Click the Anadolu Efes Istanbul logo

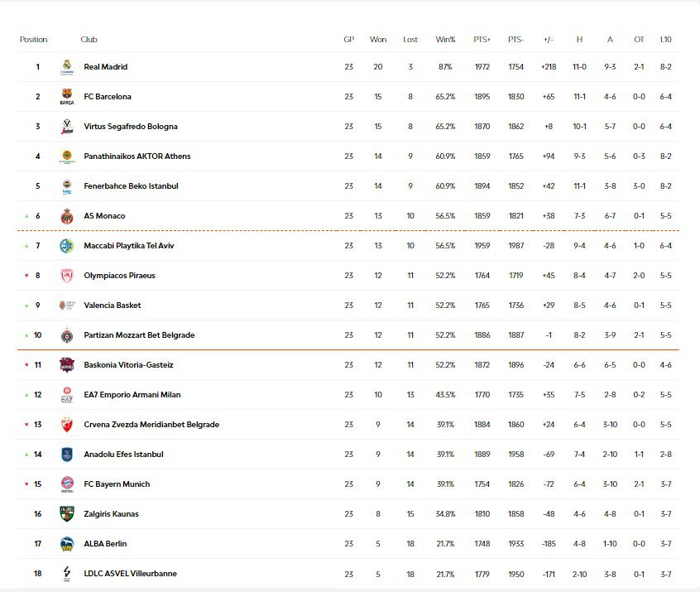pyautogui.click(x=67, y=455)
